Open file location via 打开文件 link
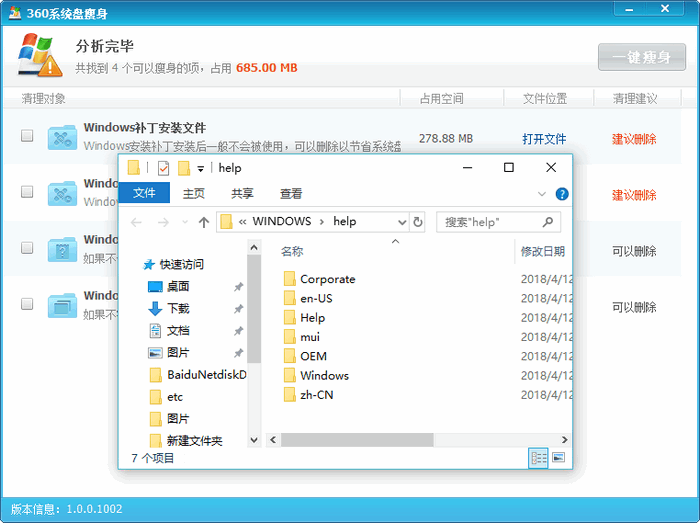The width and height of the screenshot is (700, 523). click(x=544, y=139)
